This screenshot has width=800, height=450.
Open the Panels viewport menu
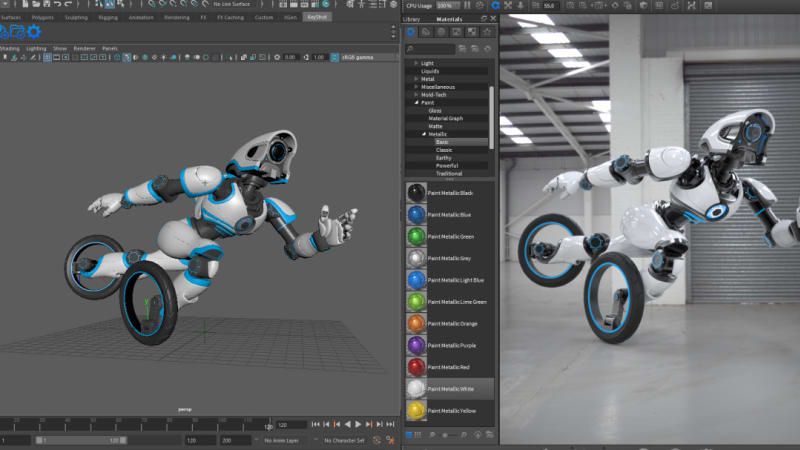coord(110,48)
